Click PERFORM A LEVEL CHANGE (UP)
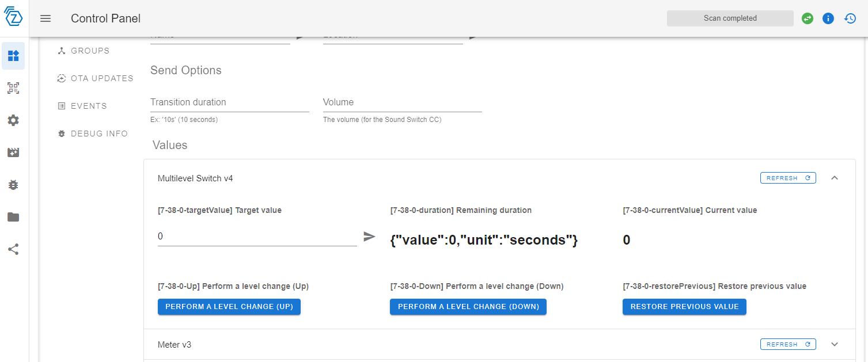The height and width of the screenshot is (362, 868). click(229, 307)
